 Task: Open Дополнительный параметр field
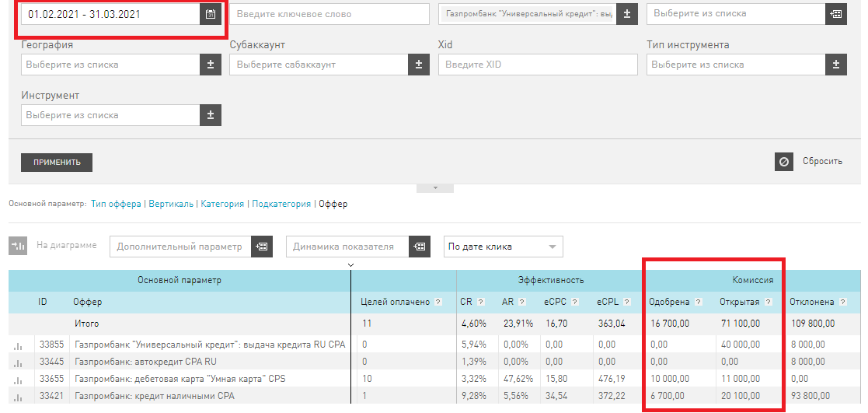tap(181, 247)
